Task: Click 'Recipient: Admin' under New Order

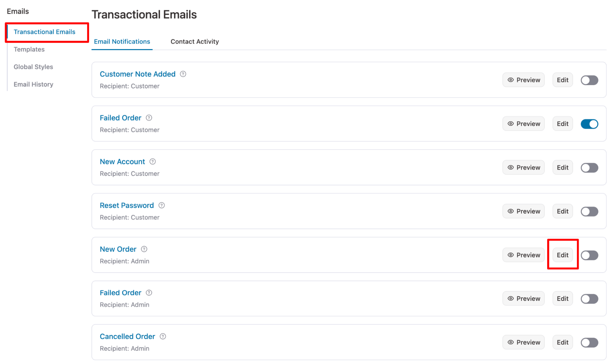Action: 125,261
